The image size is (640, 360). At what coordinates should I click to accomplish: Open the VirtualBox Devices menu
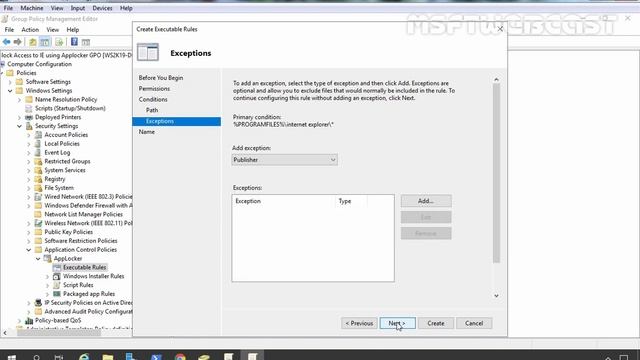(102, 8)
